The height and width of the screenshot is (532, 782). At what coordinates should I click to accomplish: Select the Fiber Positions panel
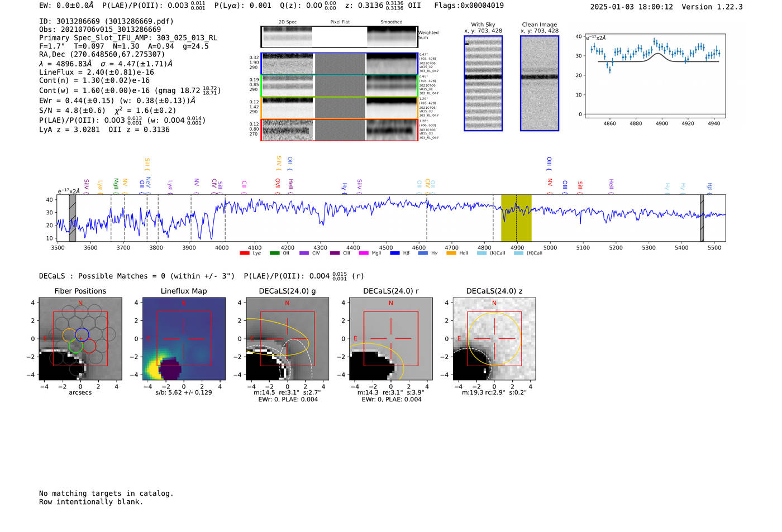[80, 338]
